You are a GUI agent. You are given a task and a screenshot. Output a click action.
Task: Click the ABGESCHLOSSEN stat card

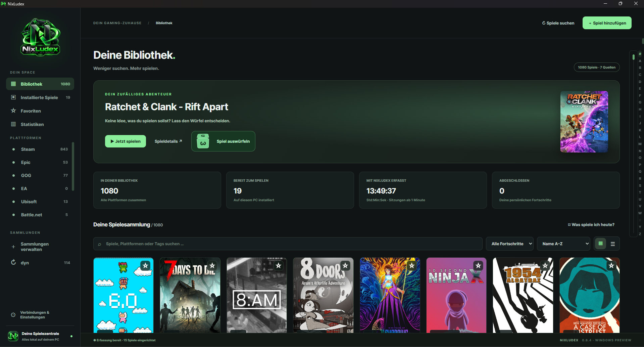(556, 190)
